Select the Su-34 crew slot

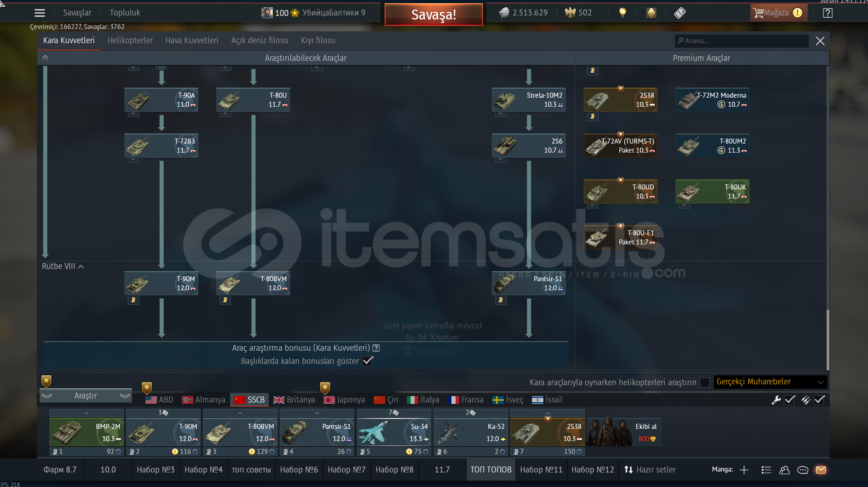click(393, 432)
